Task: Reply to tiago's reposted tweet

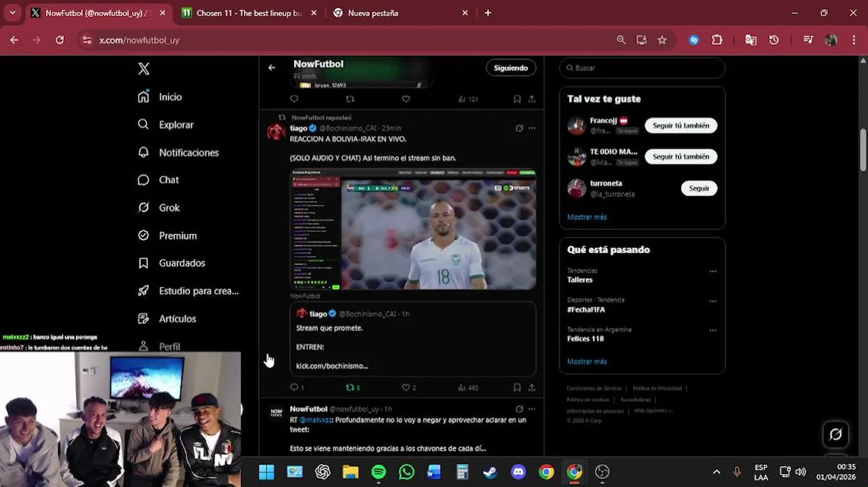Action: tap(294, 388)
